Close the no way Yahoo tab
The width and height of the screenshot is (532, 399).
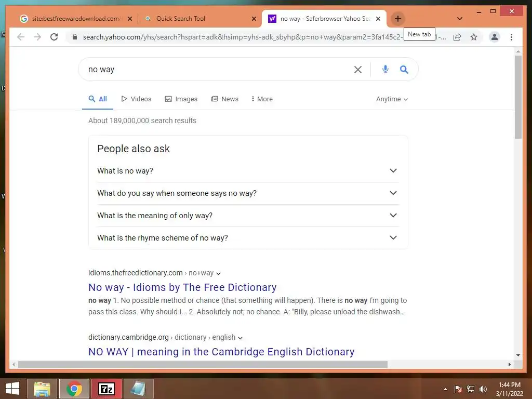[x=378, y=19]
